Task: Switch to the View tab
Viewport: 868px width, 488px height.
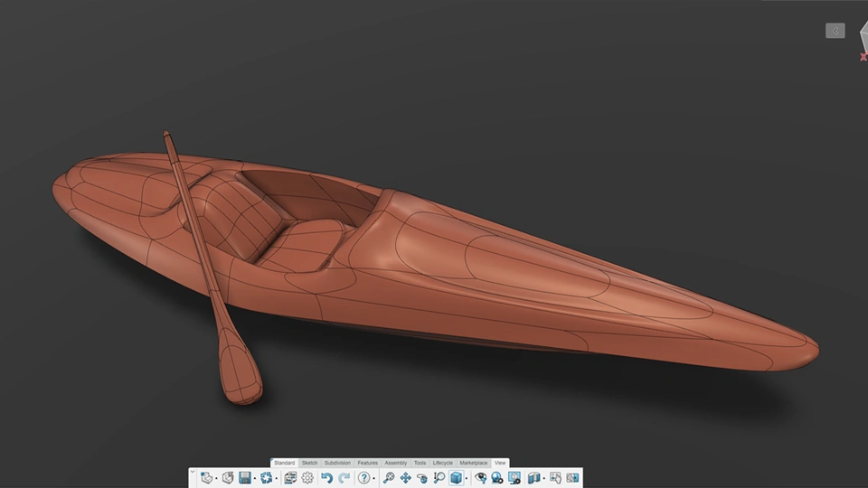Action: coord(500,463)
